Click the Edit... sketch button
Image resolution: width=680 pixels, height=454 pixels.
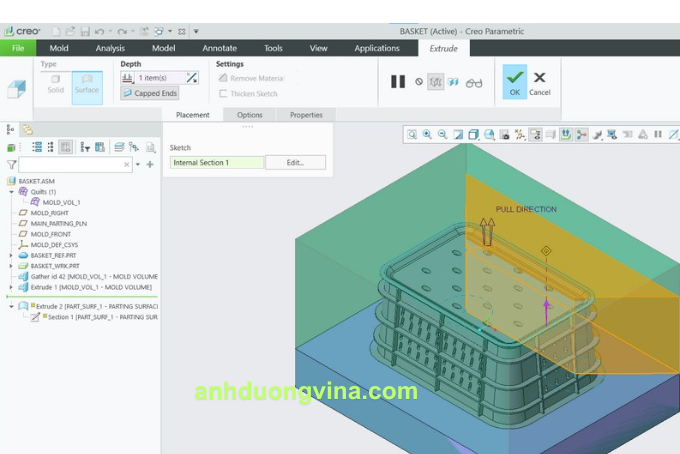click(295, 162)
